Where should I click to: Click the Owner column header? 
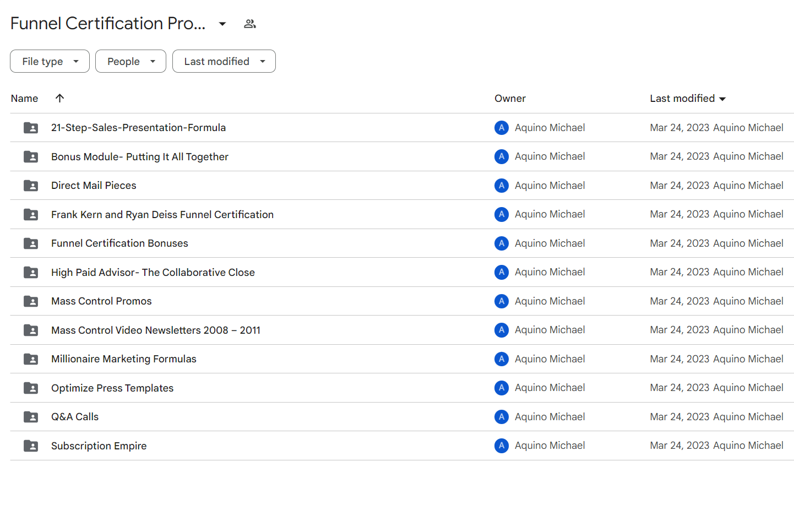tap(510, 99)
